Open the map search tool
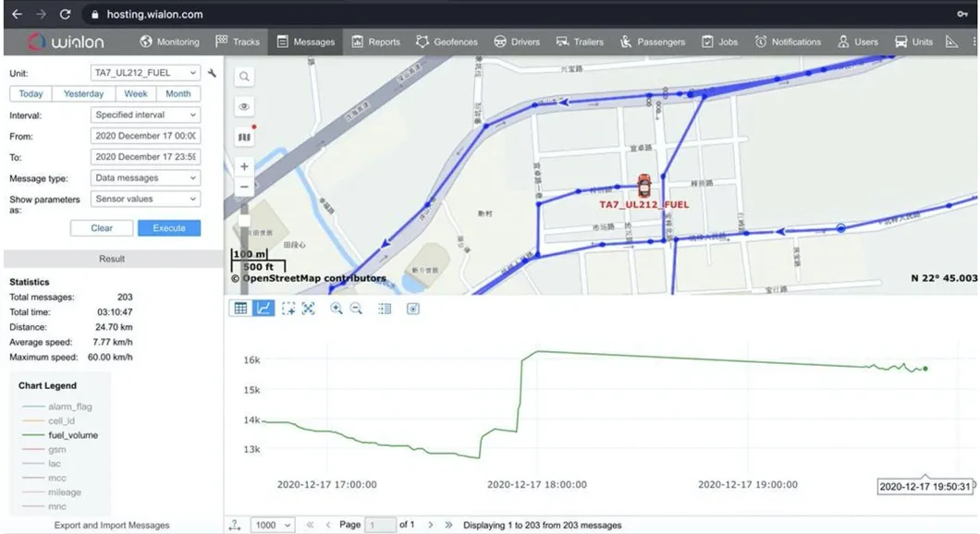The height and width of the screenshot is (534, 980). coord(243,77)
